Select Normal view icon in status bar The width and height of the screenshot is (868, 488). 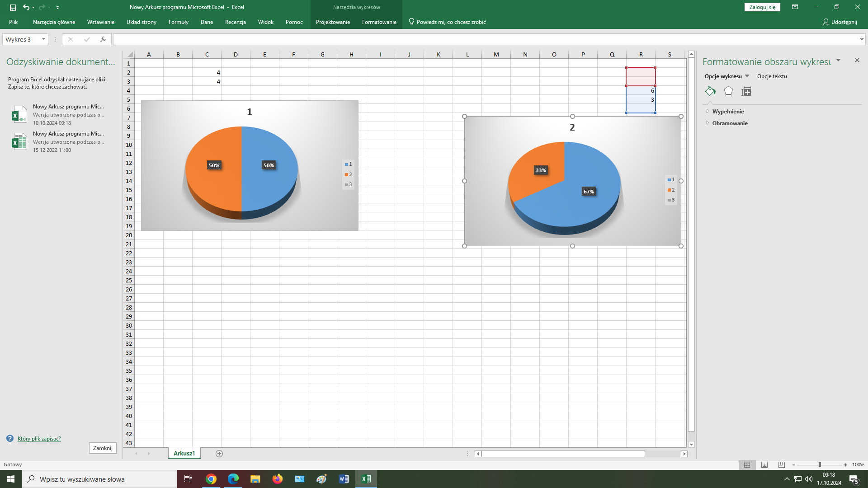pyautogui.click(x=747, y=465)
